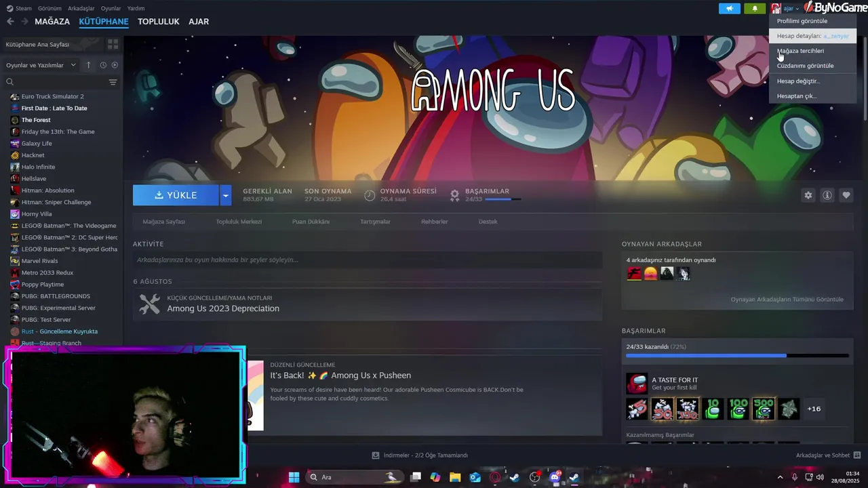Image resolution: width=868 pixels, height=488 pixels.
Task: Select Hesap değiştir in account menu
Action: 812,81
